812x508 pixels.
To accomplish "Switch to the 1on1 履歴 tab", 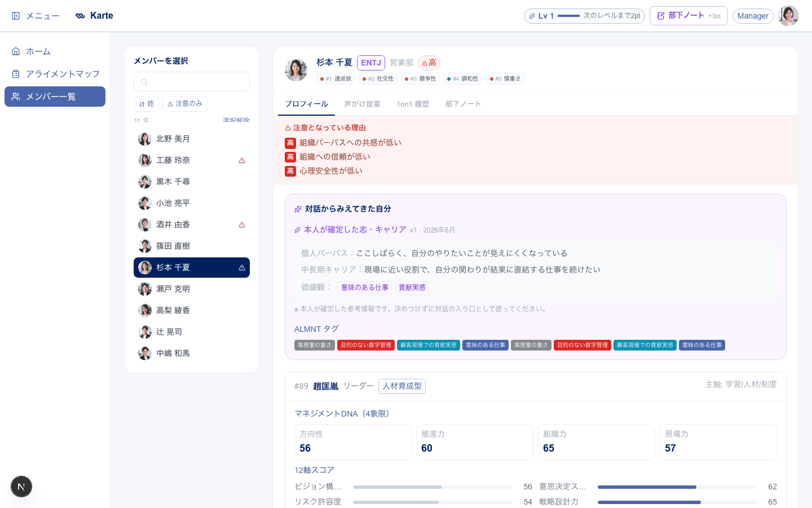I will [413, 104].
